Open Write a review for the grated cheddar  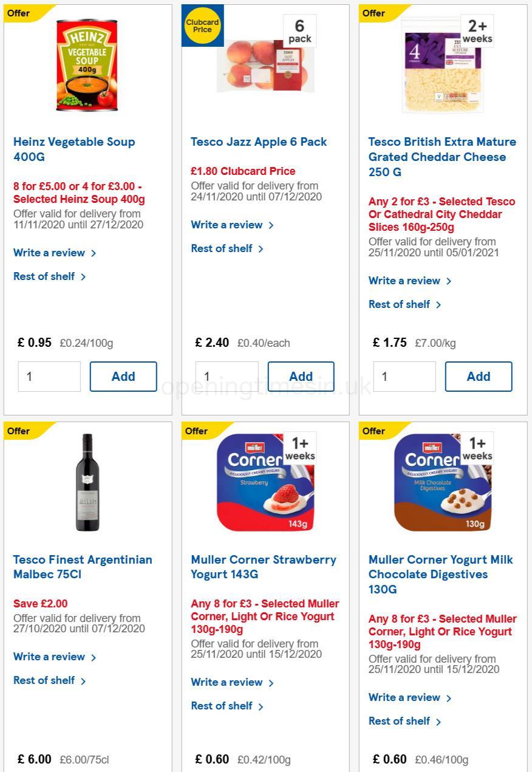click(405, 281)
